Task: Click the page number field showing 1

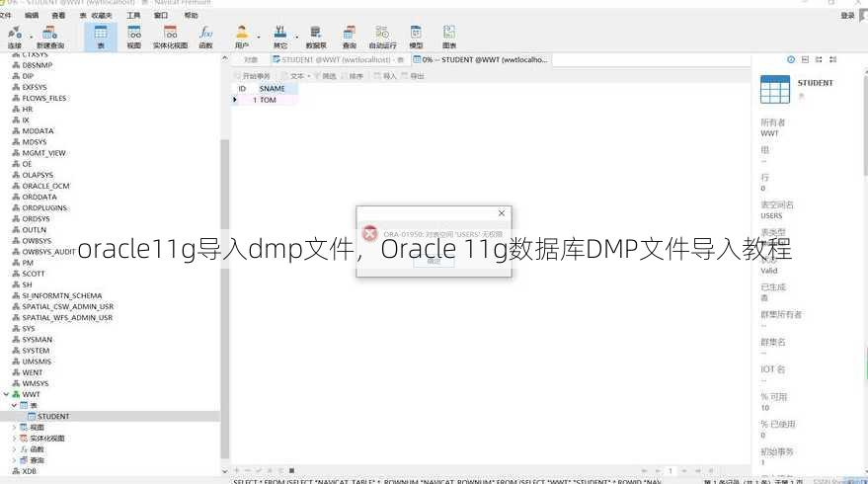Action: [671, 471]
